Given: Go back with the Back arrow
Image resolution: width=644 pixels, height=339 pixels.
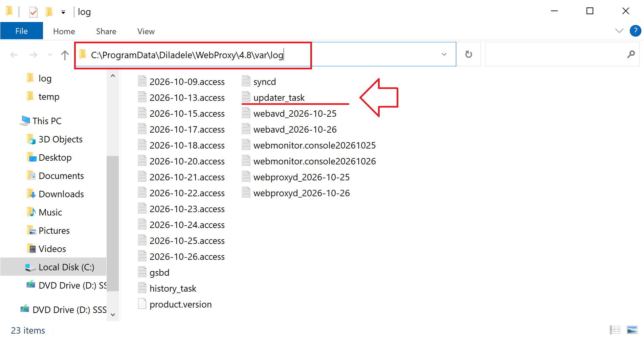Looking at the screenshot, I should pyautogui.click(x=14, y=54).
